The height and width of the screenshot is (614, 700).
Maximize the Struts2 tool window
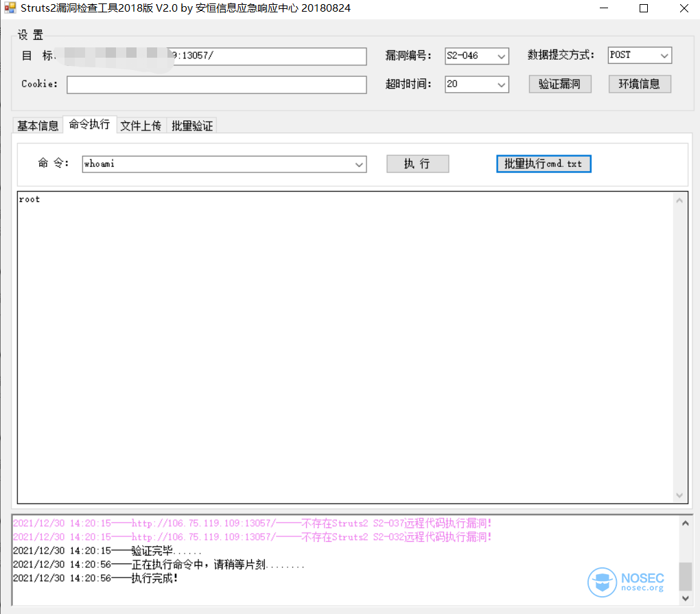click(x=643, y=8)
